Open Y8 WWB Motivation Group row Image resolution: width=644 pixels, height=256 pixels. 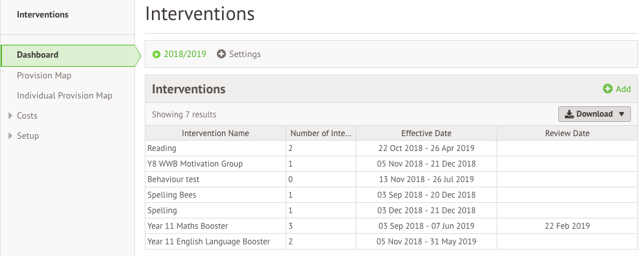coord(391,164)
